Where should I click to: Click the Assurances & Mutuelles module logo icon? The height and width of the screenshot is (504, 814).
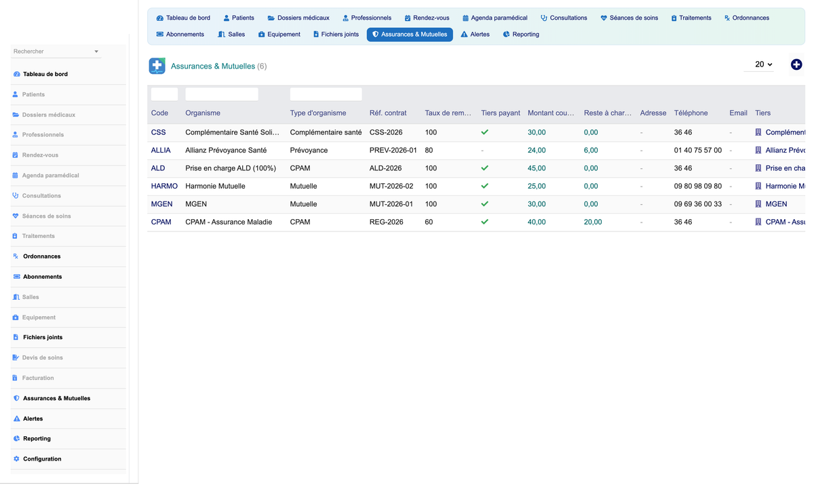pos(157,66)
